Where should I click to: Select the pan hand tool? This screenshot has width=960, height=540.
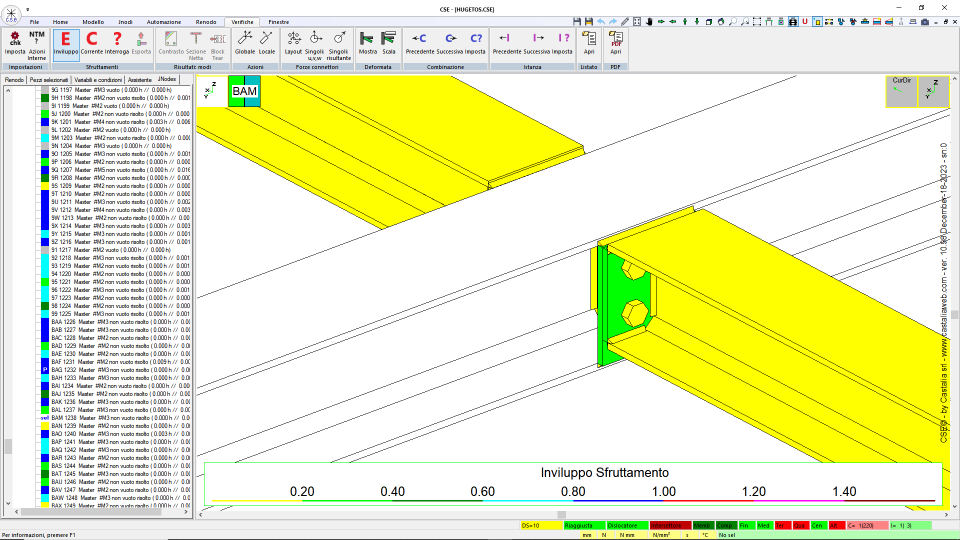coord(649,21)
